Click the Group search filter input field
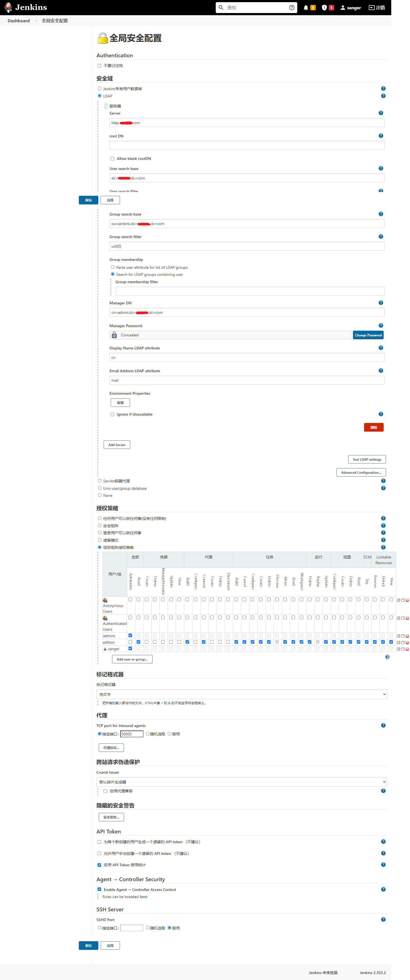410x980 pixels. (247, 246)
